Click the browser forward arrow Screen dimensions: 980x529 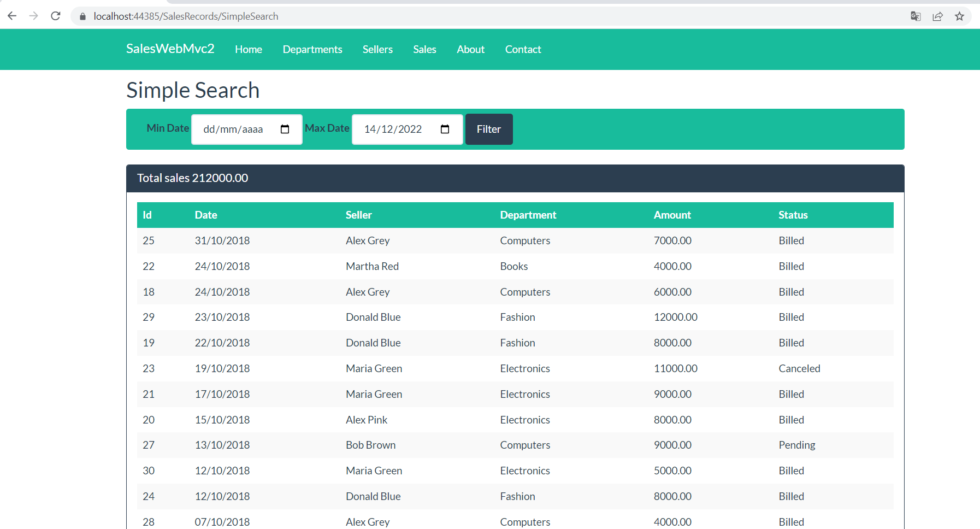click(x=34, y=16)
